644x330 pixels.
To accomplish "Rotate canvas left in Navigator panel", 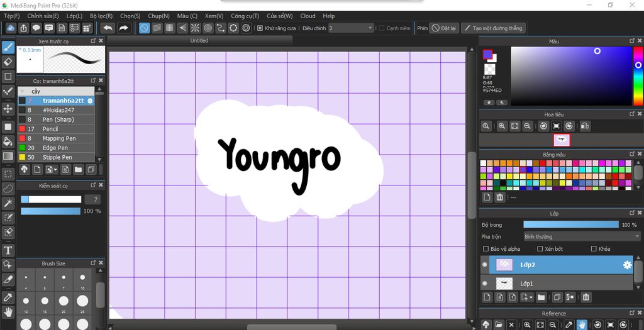I will coord(543,126).
